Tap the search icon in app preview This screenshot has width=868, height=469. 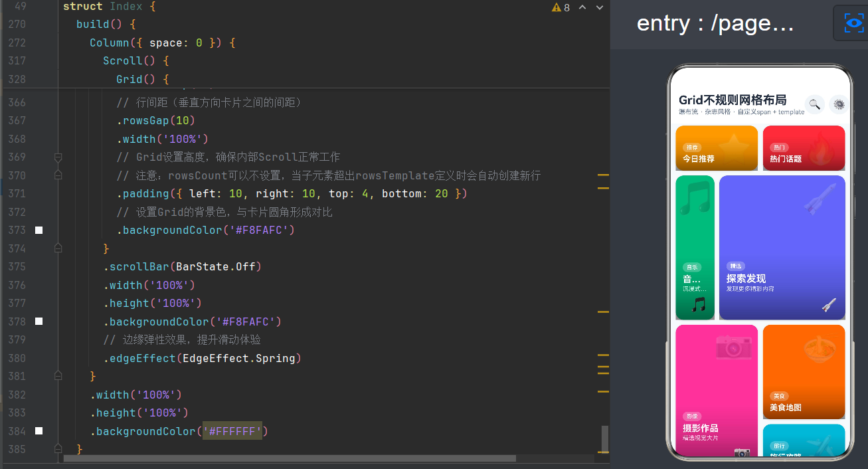click(815, 104)
